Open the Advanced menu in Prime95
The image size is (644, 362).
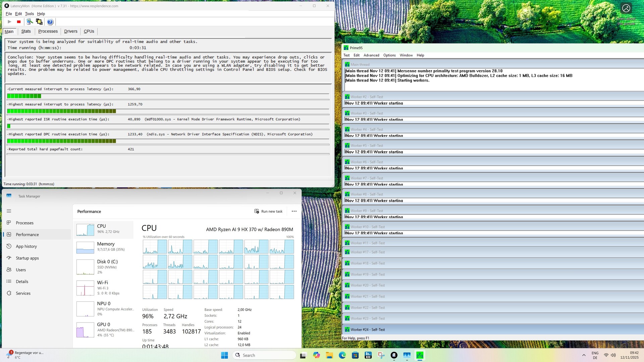371,55
